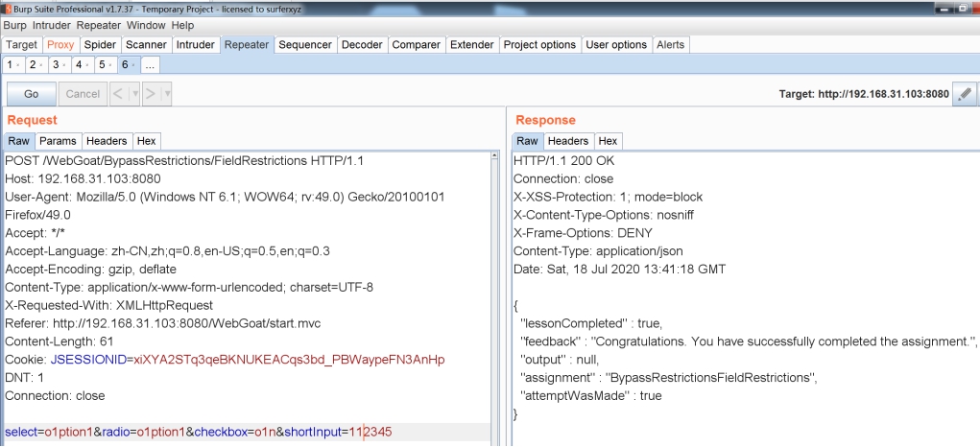The width and height of the screenshot is (980, 447).
Task: Switch to the Comparer tab
Action: (x=417, y=45)
